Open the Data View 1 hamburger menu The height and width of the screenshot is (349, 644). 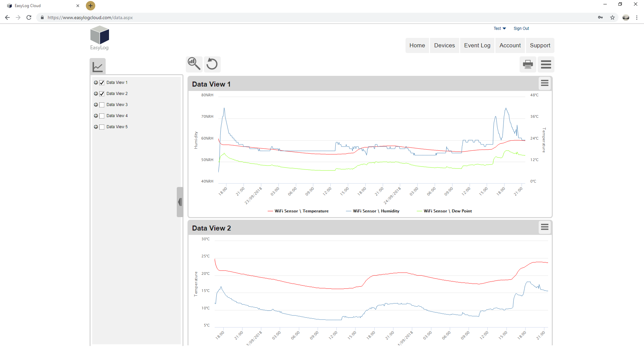coord(545,83)
